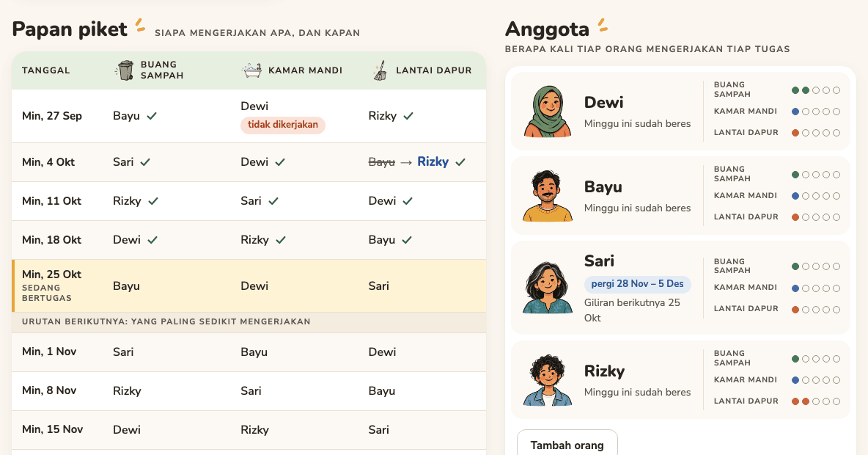Click Sari in the 15 Nov Lantai Dapur cell

378,429
